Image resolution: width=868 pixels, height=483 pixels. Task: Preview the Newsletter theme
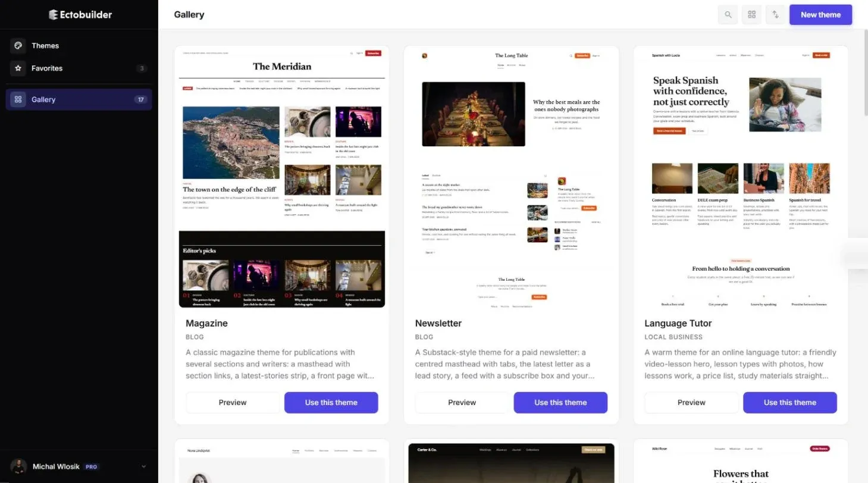[x=462, y=403]
